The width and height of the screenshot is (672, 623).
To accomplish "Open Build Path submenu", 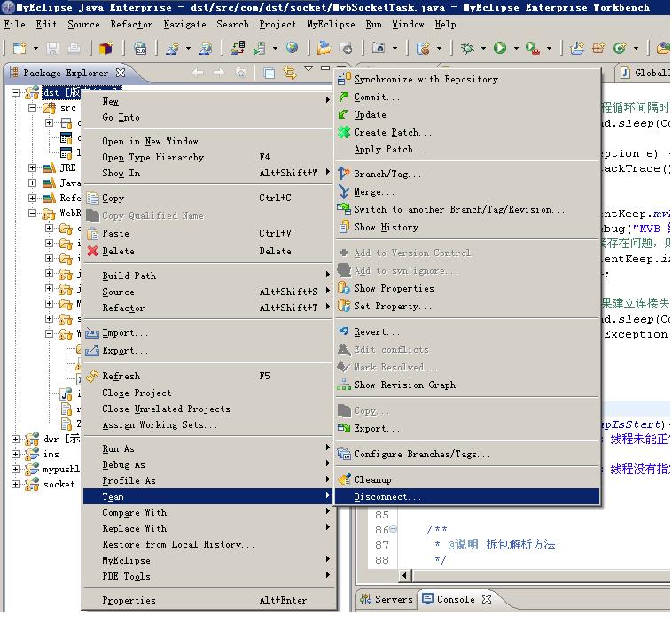I will pyautogui.click(x=208, y=276).
